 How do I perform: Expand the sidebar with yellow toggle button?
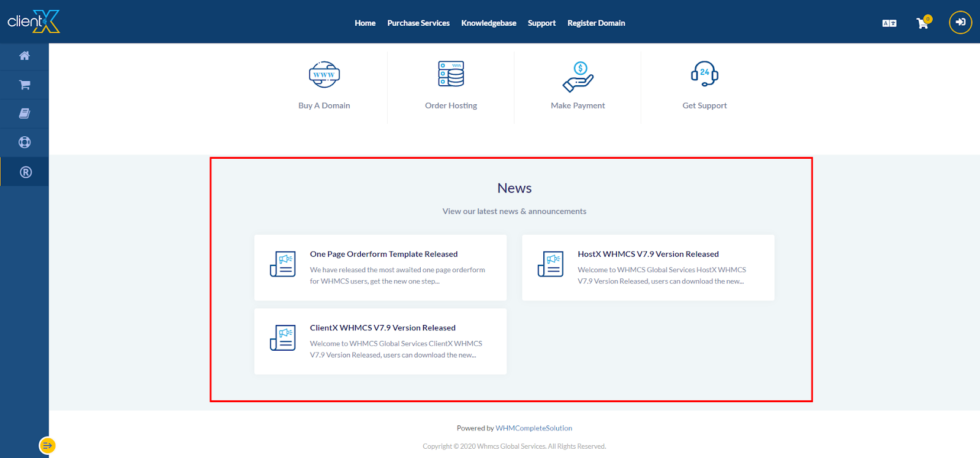(47, 445)
